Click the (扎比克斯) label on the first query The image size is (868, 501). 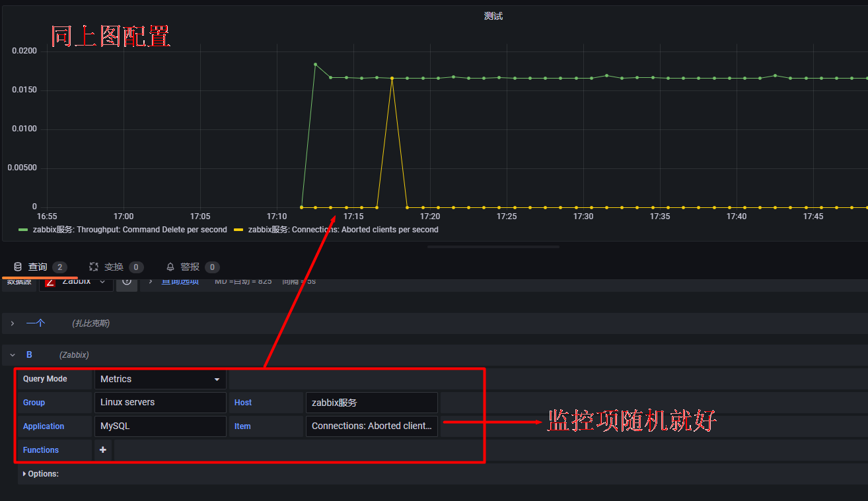click(91, 323)
